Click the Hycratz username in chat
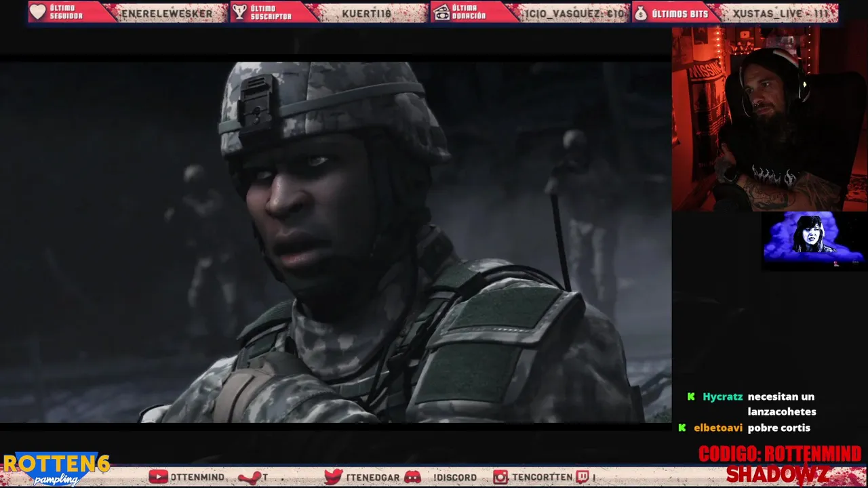The height and width of the screenshot is (488, 868). 722,396
